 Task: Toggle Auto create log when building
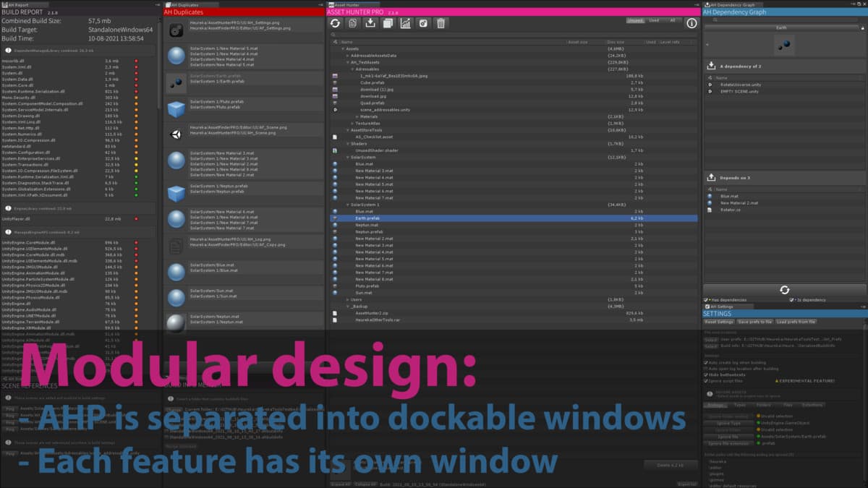pos(706,361)
